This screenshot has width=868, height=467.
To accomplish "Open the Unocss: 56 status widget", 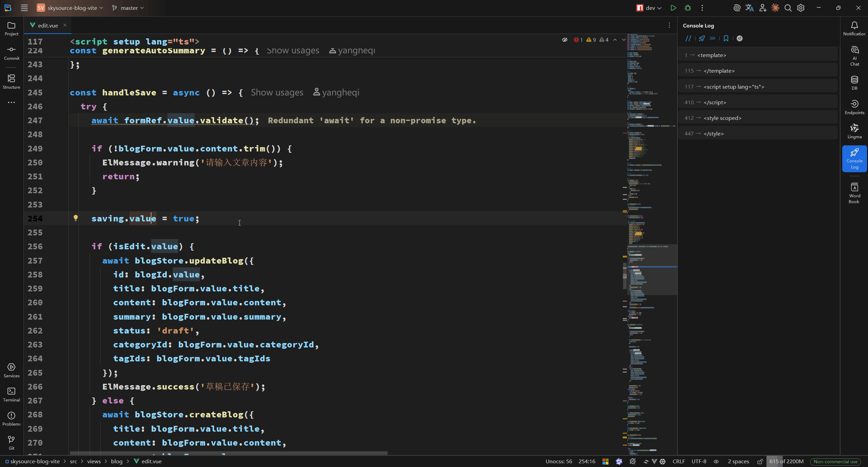I will coord(559,462).
